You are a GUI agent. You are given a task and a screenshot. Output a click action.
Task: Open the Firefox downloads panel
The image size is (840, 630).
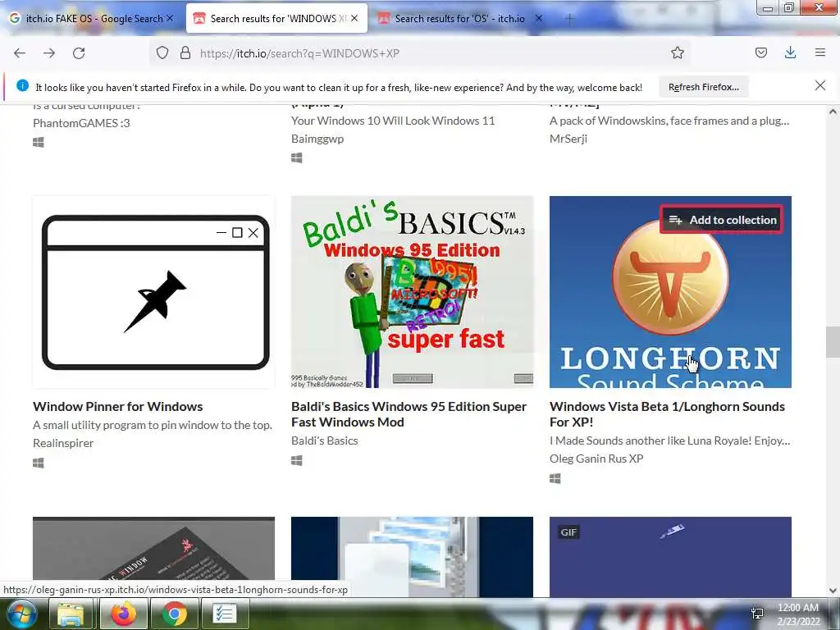[x=790, y=52]
